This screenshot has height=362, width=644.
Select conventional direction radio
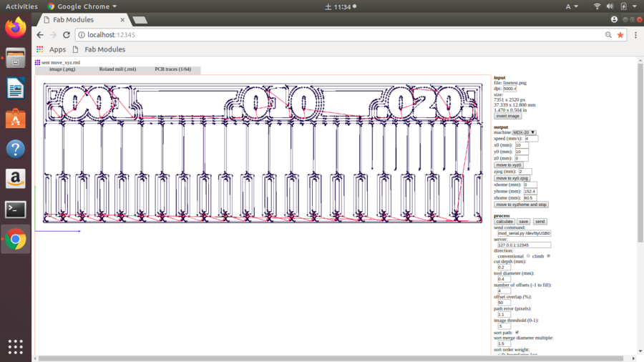528,256
